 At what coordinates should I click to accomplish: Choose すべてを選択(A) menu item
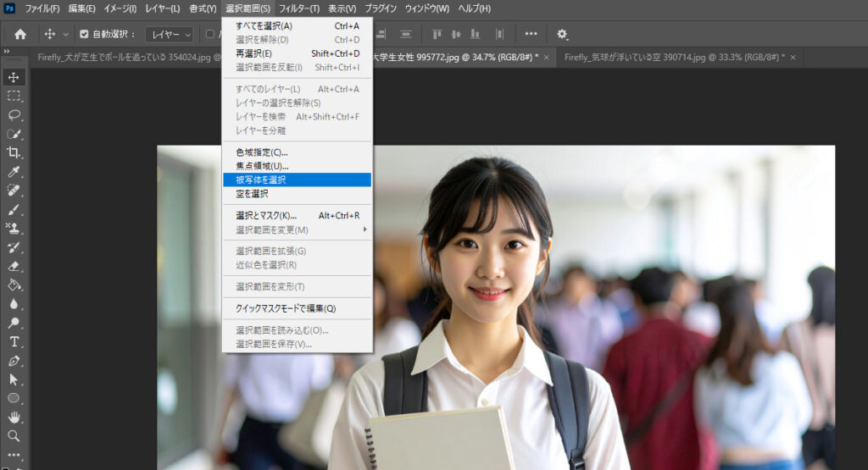click(297, 26)
